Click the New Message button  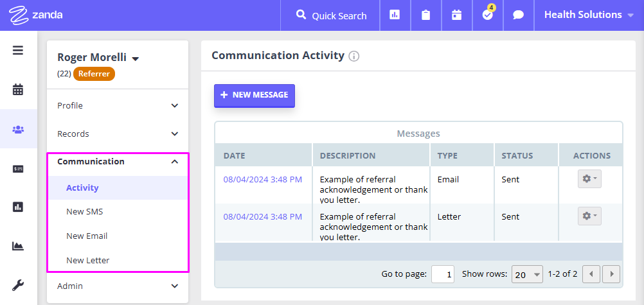pos(255,95)
